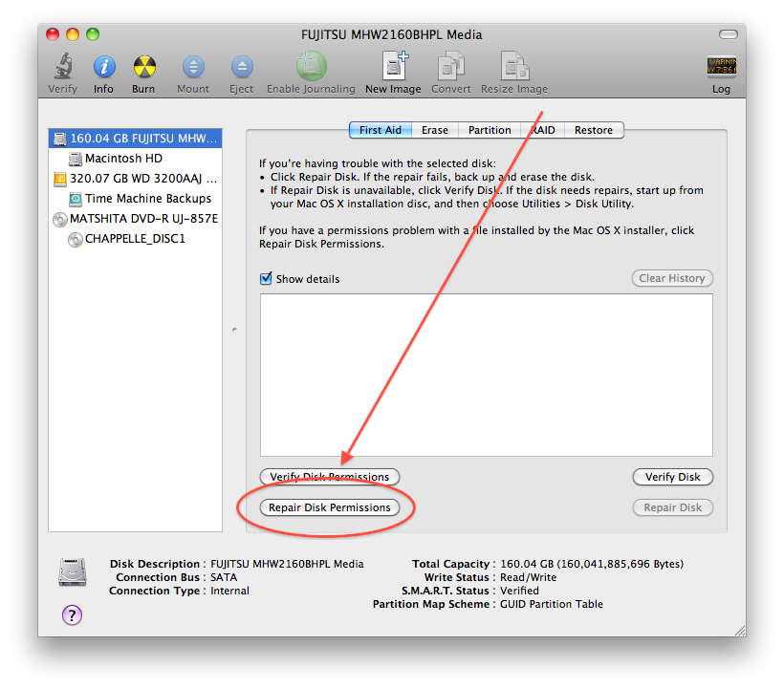Click the green zoom window button

93,34
